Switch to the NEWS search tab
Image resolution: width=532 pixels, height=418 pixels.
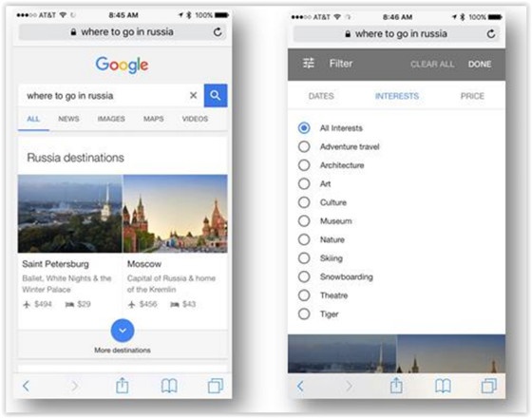pyautogui.click(x=68, y=119)
